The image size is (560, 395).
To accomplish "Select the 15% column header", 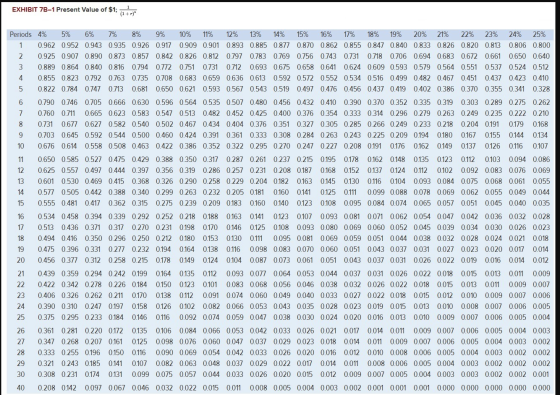I will (x=302, y=35).
